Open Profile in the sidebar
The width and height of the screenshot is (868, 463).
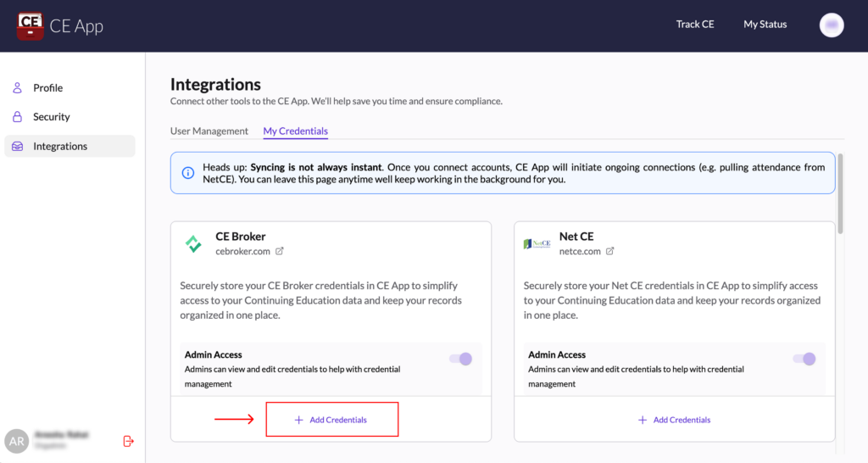pos(47,88)
